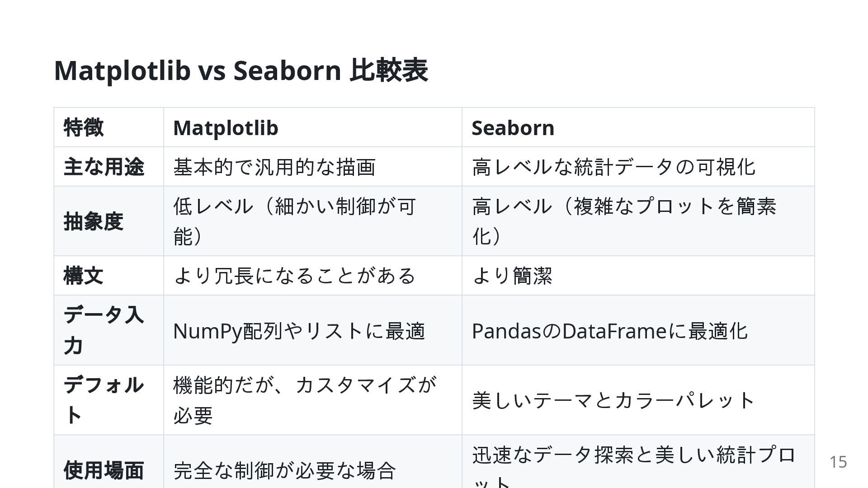Click the slide page number 15

coord(838,462)
